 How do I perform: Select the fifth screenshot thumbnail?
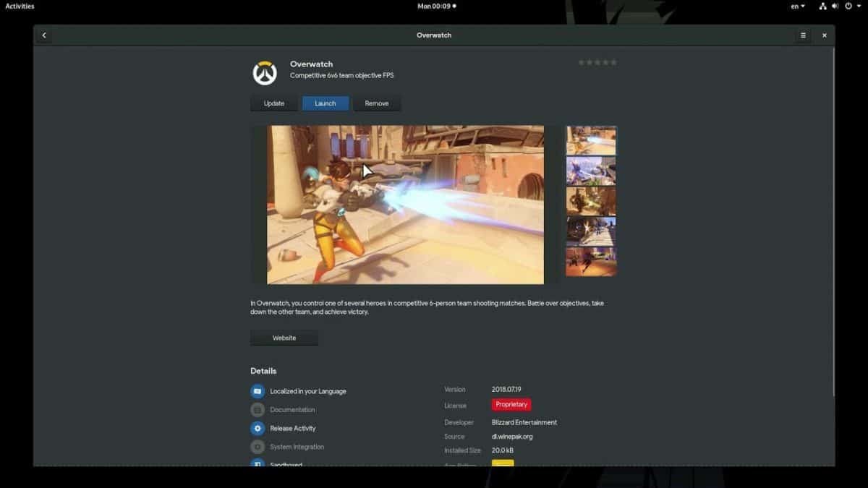(x=591, y=262)
